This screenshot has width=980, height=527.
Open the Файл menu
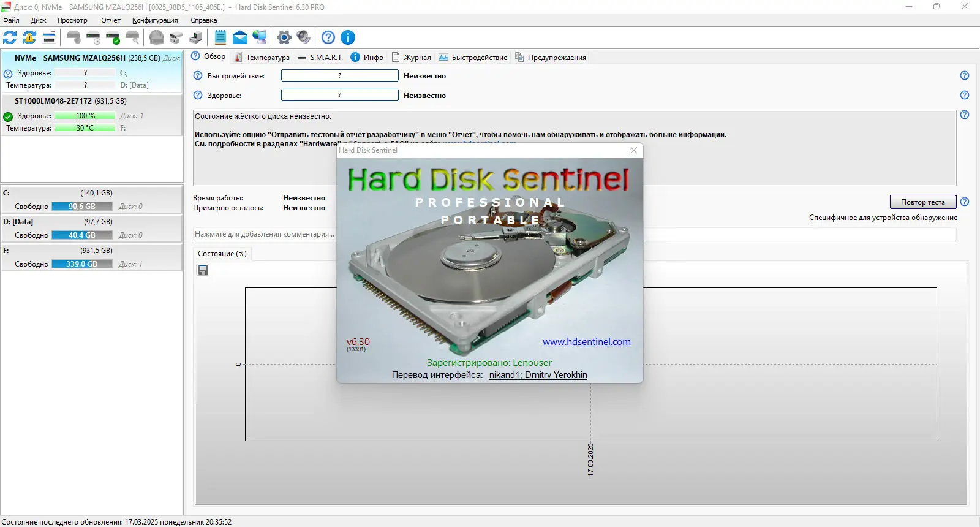pyautogui.click(x=11, y=20)
